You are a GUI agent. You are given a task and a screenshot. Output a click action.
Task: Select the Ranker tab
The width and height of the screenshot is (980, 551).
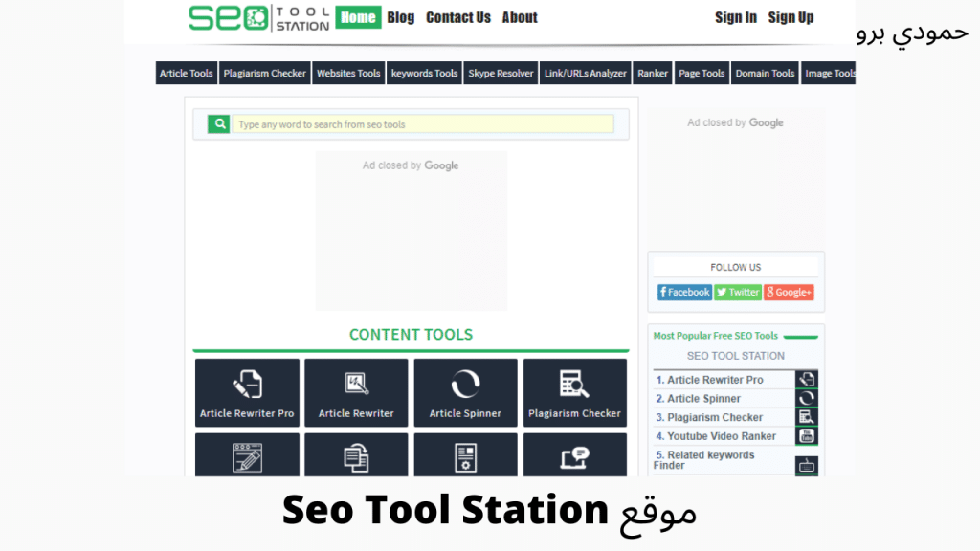(x=653, y=73)
